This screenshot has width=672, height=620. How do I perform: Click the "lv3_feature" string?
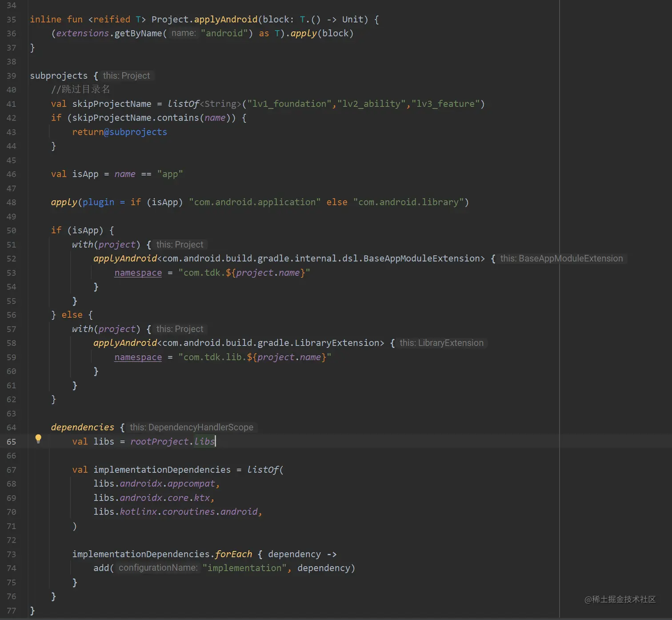[x=445, y=104]
